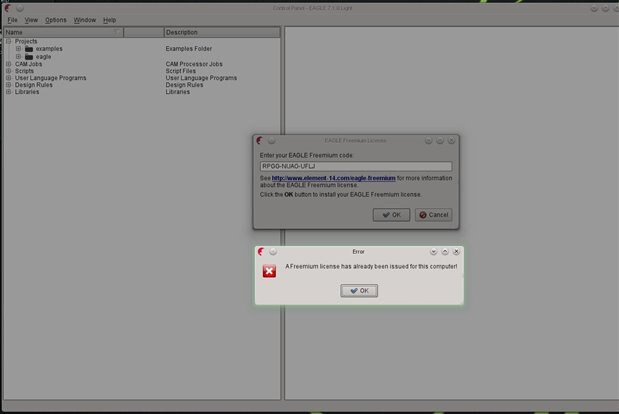Click the 'Script Files' description text

[x=180, y=71]
